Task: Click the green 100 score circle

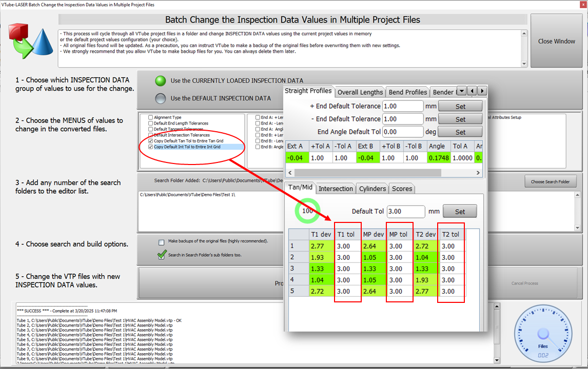Action: [307, 211]
